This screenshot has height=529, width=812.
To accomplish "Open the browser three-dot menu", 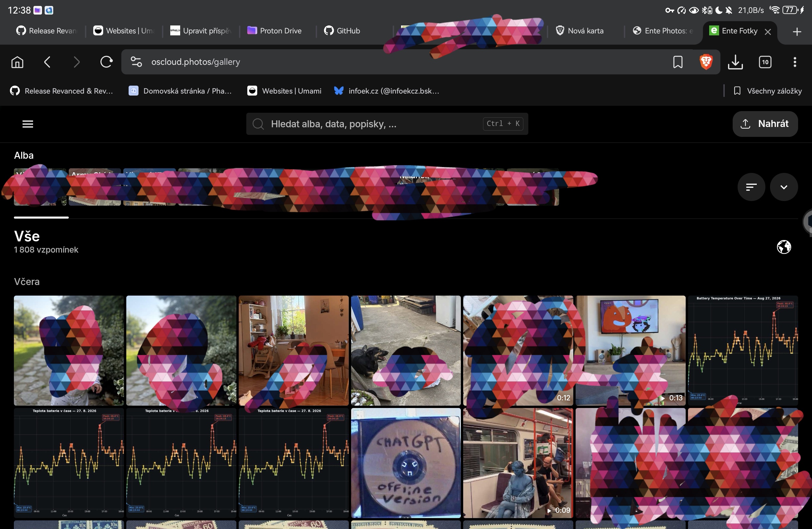I will (x=794, y=62).
